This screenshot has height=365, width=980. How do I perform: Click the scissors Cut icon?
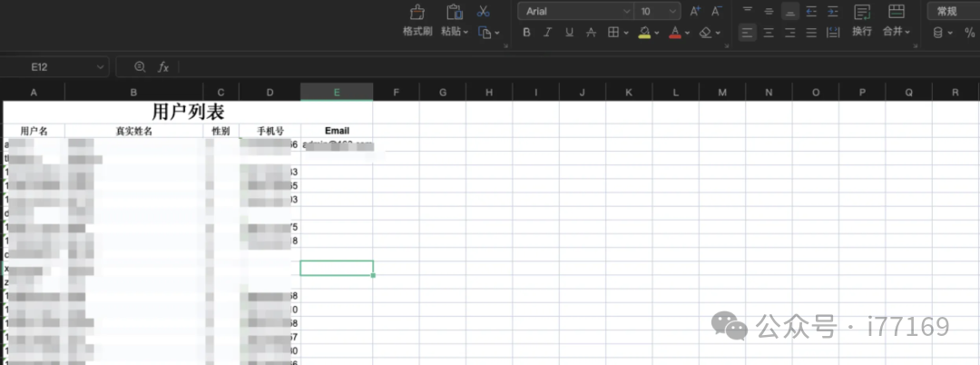pos(484,12)
